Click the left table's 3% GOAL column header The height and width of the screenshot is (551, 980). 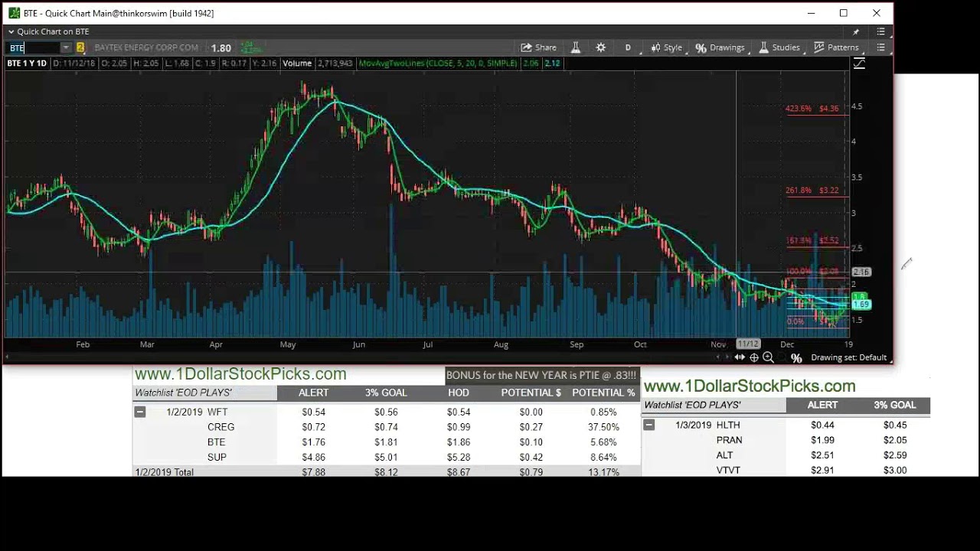click(386, 393)
